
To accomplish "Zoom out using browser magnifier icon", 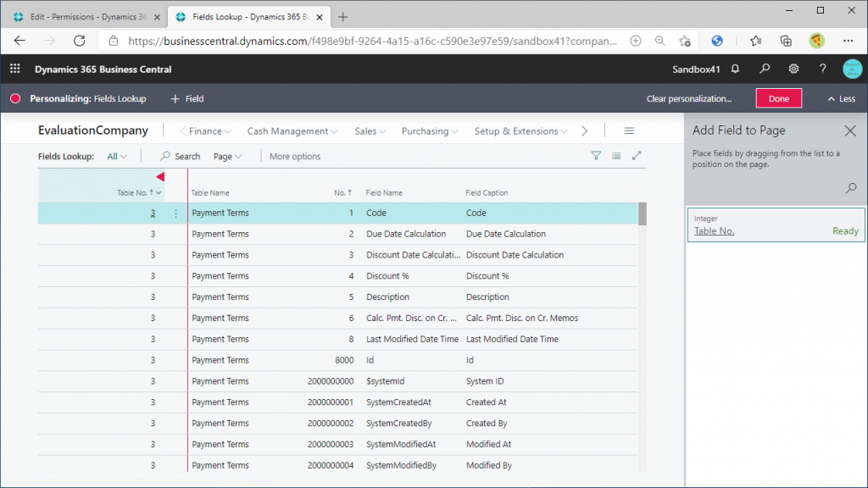I will click(x=659, y=41).
